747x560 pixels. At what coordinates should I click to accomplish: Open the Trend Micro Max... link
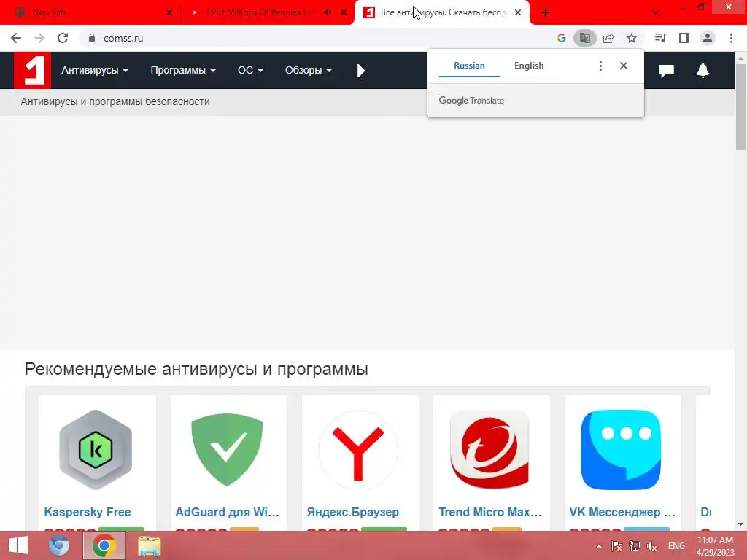pos(490,512)
